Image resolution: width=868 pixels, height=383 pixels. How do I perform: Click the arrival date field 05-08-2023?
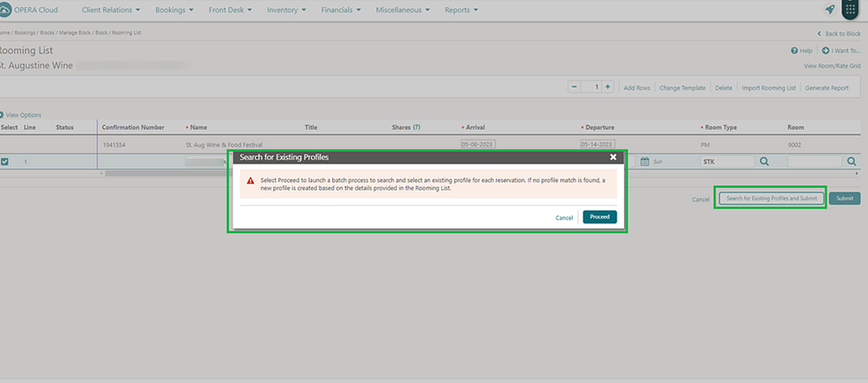(479, 144)
